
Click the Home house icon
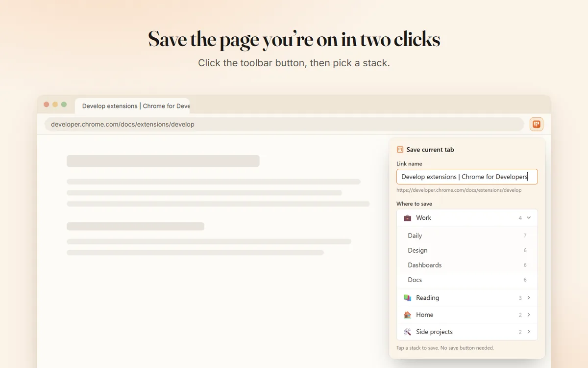[x=407, y=315]
